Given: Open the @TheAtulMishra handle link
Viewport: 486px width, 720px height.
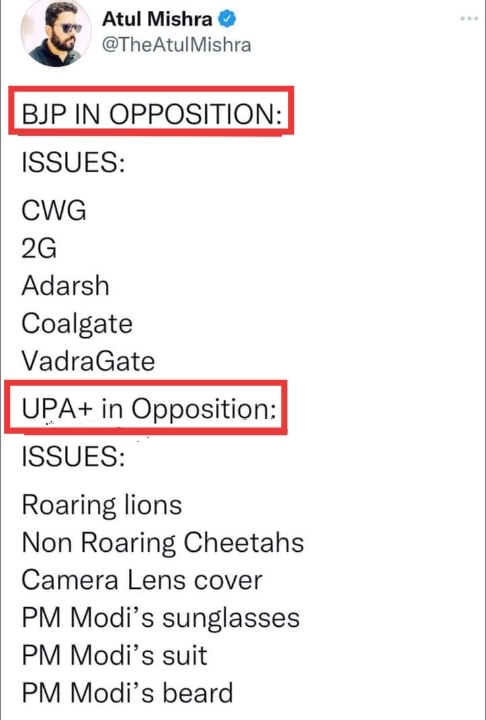Looking at the screenshot, I should tap(176, 45).
